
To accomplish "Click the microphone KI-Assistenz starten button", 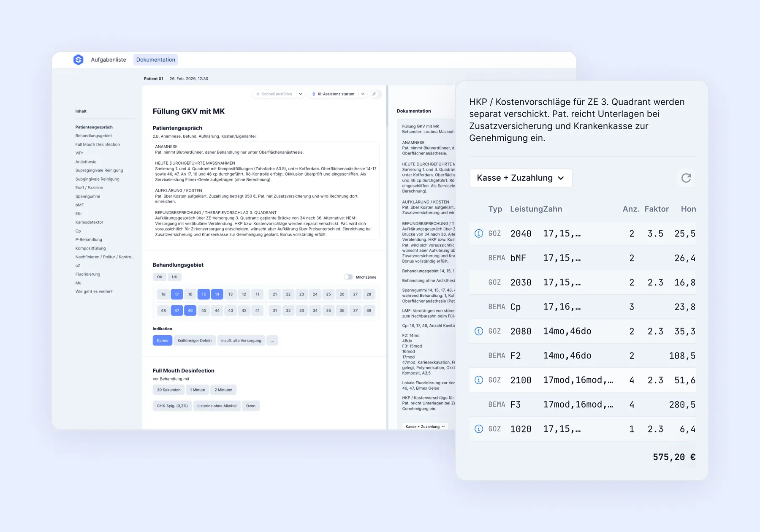I will tap(333, 94).
